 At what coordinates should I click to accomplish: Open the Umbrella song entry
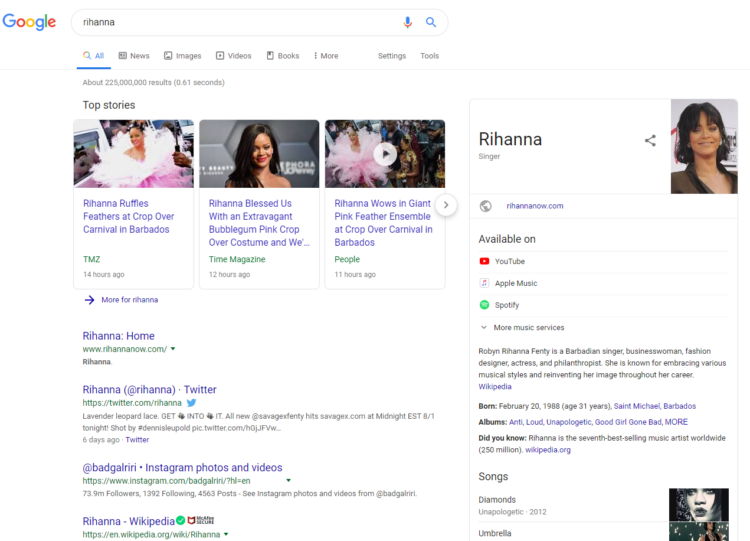(495, 533)
